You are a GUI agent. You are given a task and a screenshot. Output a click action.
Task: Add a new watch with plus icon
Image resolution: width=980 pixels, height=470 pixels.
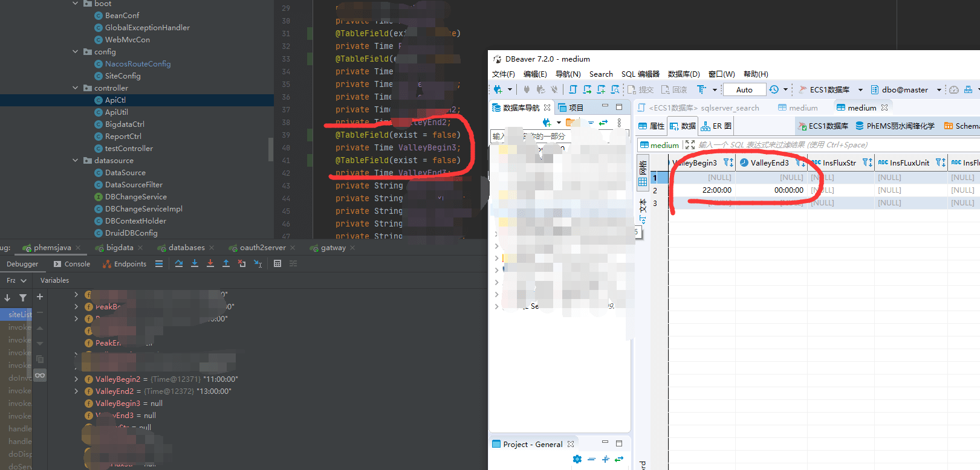pyautogui.click(x=40, y=297)
